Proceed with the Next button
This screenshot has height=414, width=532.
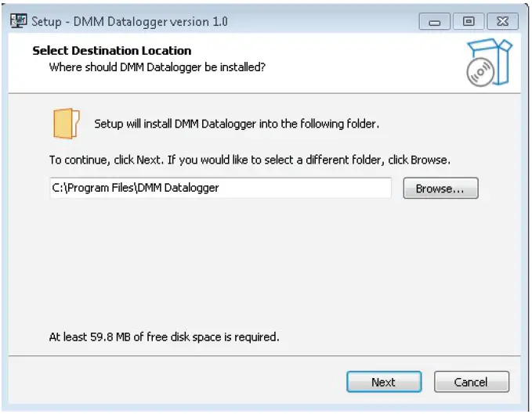click(x=383, y=382)
